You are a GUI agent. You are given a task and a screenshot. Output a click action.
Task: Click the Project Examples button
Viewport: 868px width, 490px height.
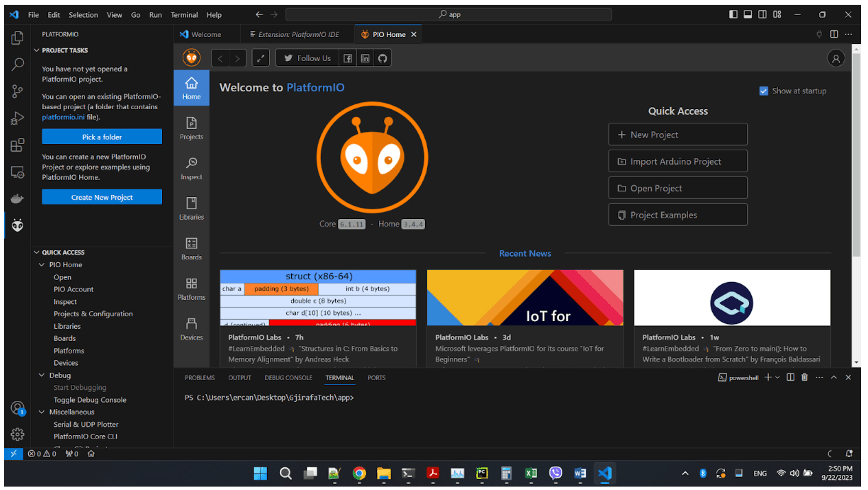click(x=678, y=215)
